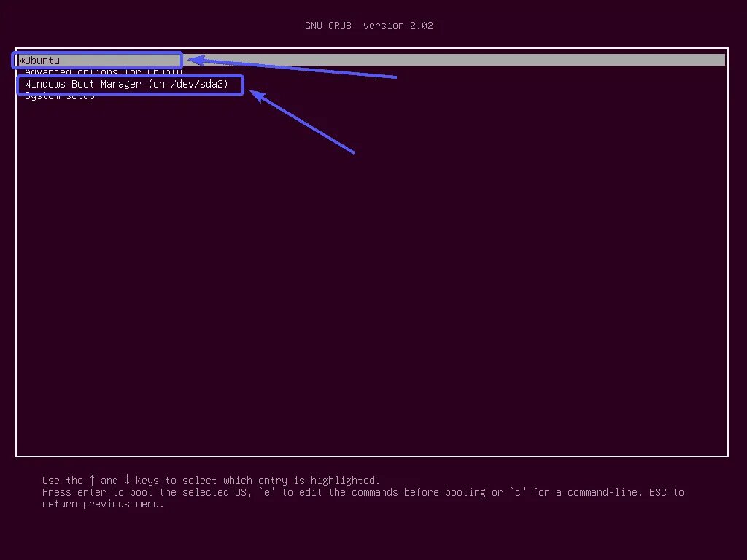The height and width of the screenshot is (560, 747).
Task: Choose Advanced options for Ubuntu entry
Action: point(104,72)
